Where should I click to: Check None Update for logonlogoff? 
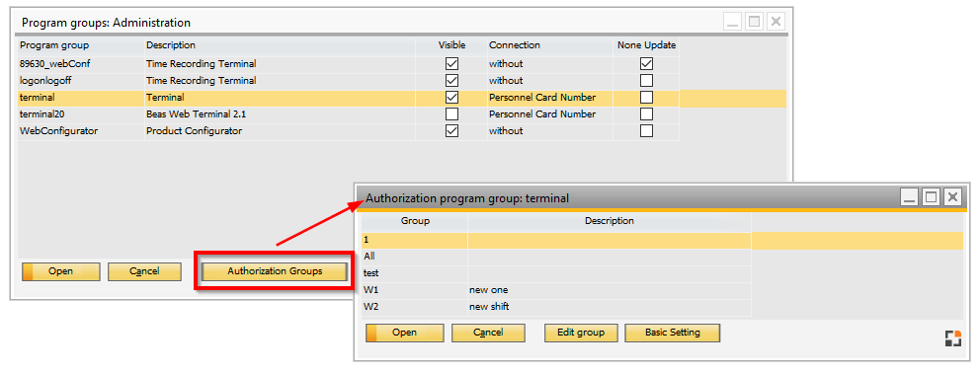[647, 81]
